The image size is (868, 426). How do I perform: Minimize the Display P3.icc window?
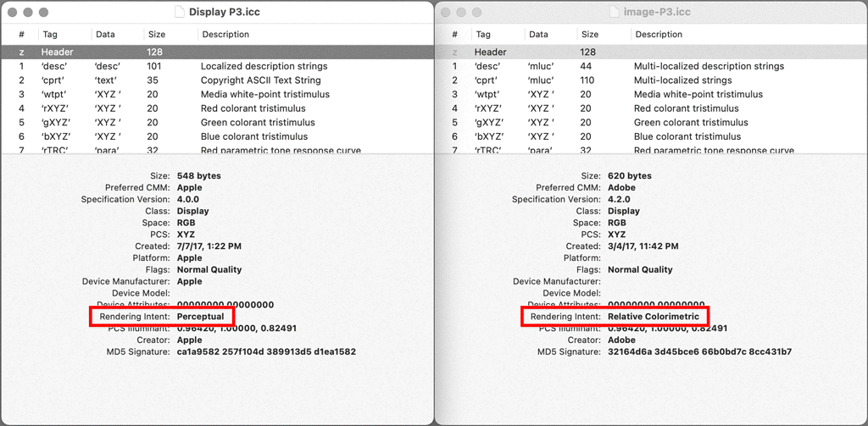click(x=28, y=13)
